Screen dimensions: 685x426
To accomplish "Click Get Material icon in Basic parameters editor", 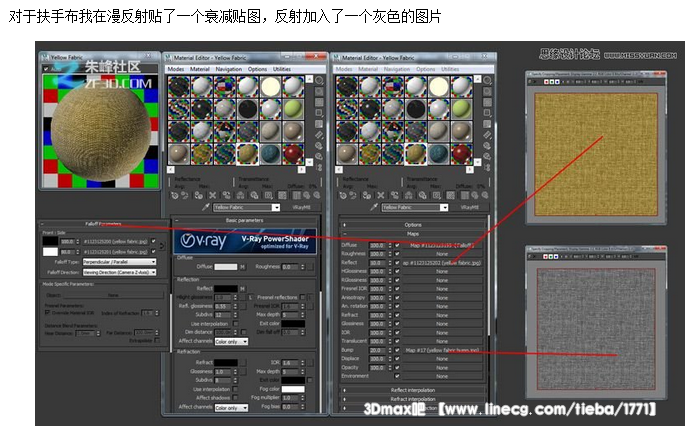I will (175, 195).
